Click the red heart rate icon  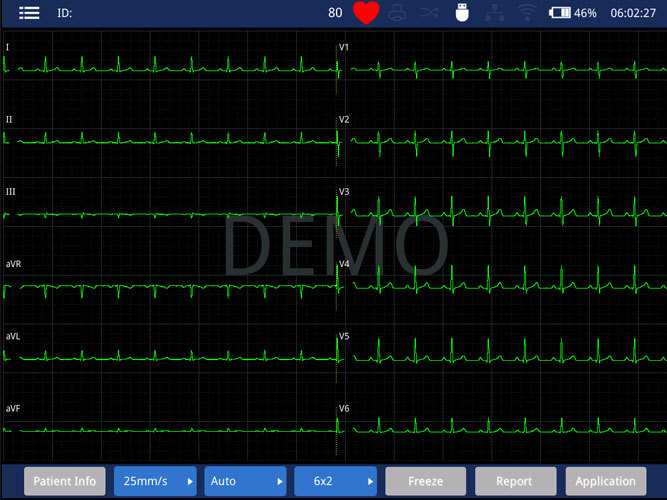tap(366, 13)
